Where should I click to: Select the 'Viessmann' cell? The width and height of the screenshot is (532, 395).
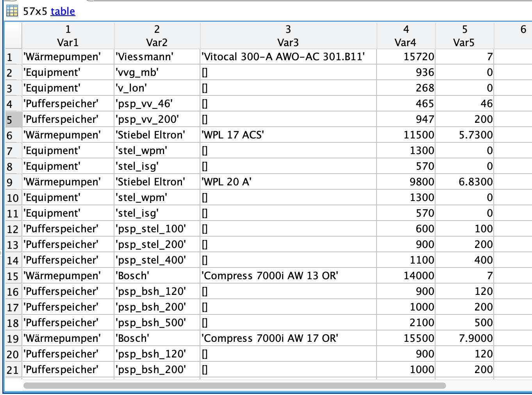145,57
